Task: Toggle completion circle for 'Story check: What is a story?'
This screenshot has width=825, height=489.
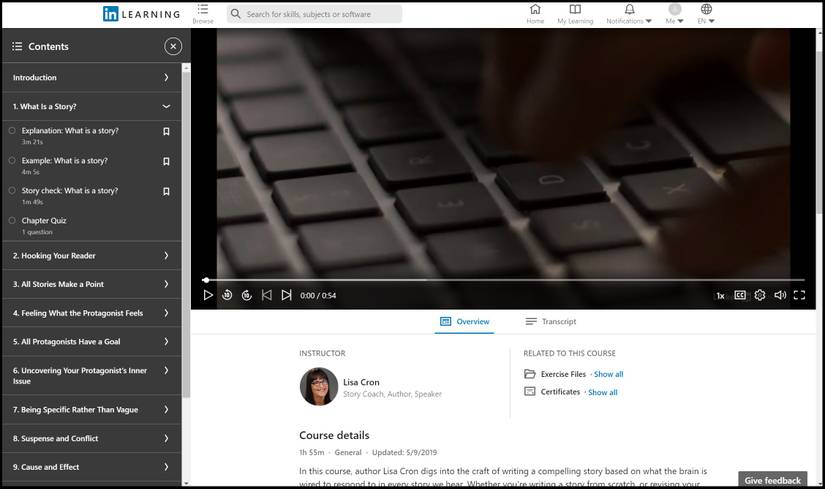Action: click(x=12, y=190)
